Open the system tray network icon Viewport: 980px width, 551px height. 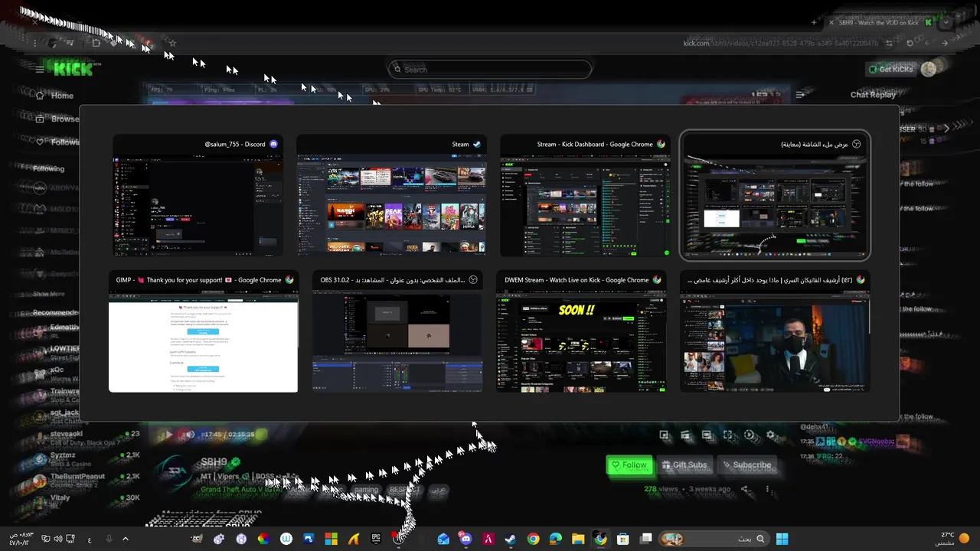pos(70,539)
